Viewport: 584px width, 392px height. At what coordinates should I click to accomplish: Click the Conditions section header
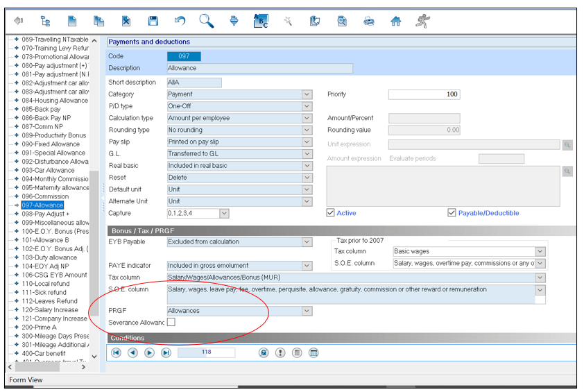click(x=128, y=338)
